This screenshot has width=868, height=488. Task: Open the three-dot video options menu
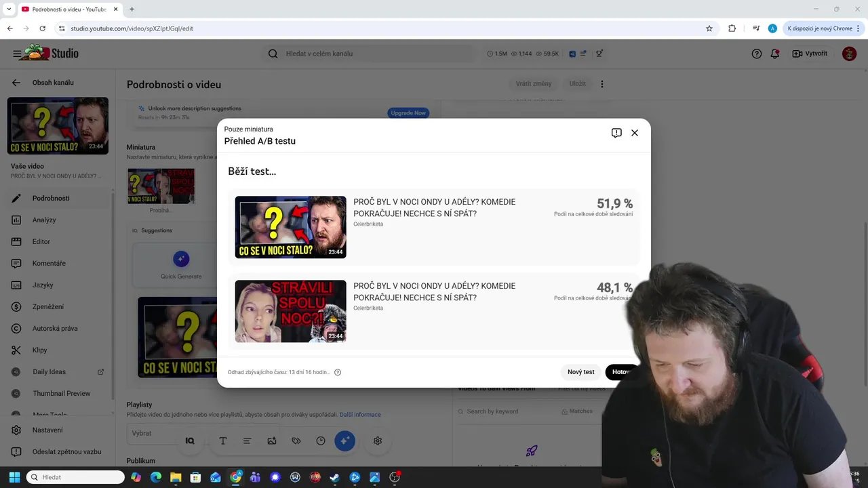[x=602, y=84]
